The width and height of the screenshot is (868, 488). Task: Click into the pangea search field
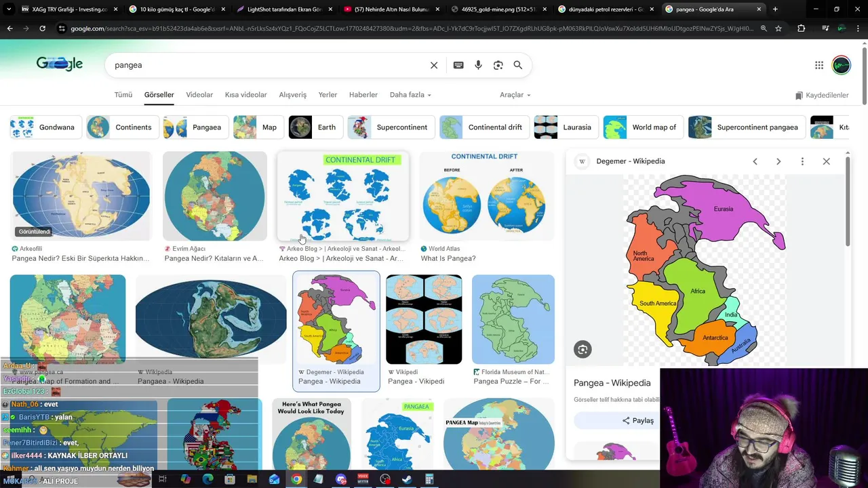[268, 65]
